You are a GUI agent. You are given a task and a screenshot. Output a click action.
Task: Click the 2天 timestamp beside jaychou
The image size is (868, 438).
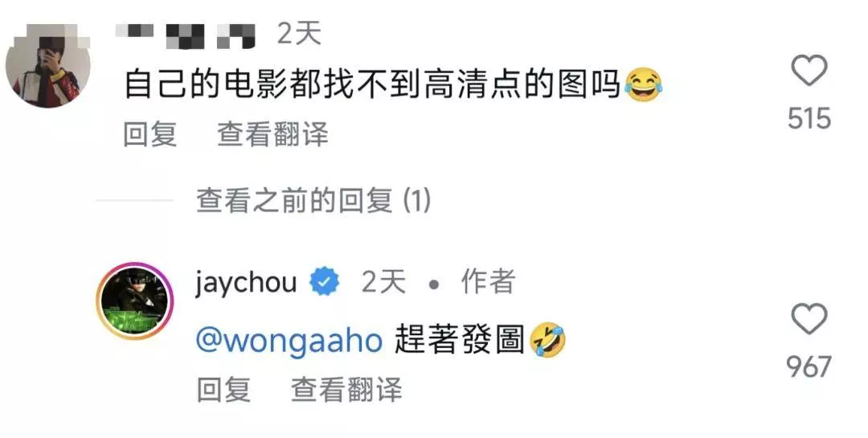tap(383, 282)
